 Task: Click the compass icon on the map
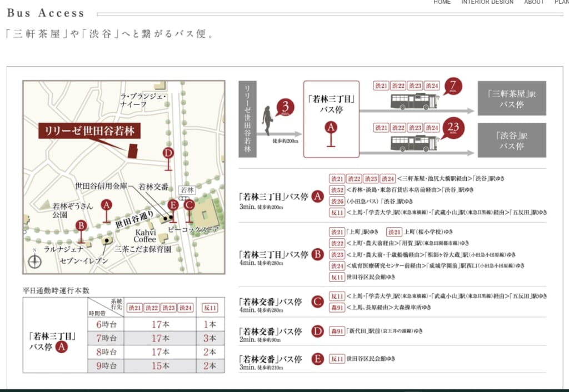(x=34, y=261)
